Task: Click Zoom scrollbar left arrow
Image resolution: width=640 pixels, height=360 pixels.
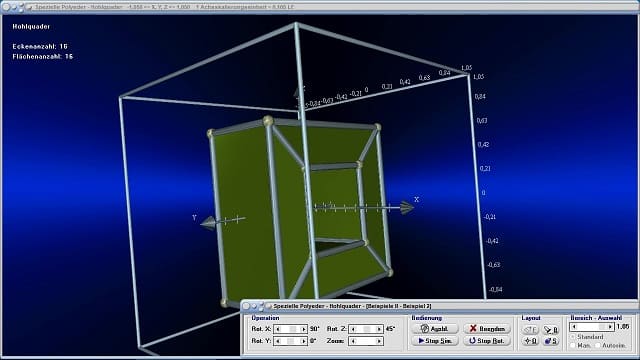Action: 353,341
